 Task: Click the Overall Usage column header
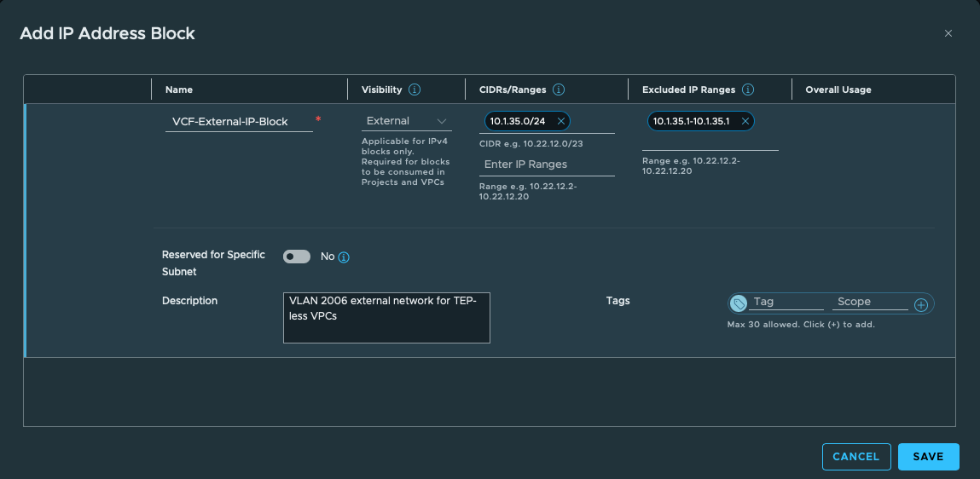click(x=838, y=89)
